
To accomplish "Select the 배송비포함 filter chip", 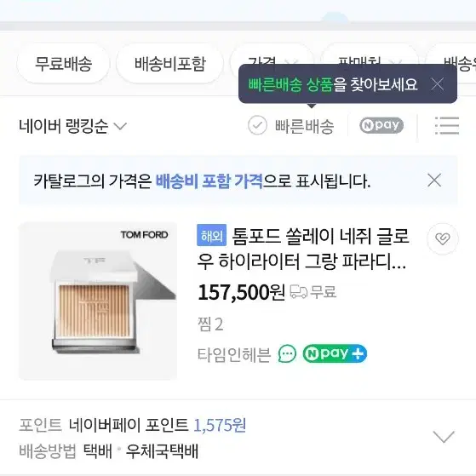I will point(170,64).
